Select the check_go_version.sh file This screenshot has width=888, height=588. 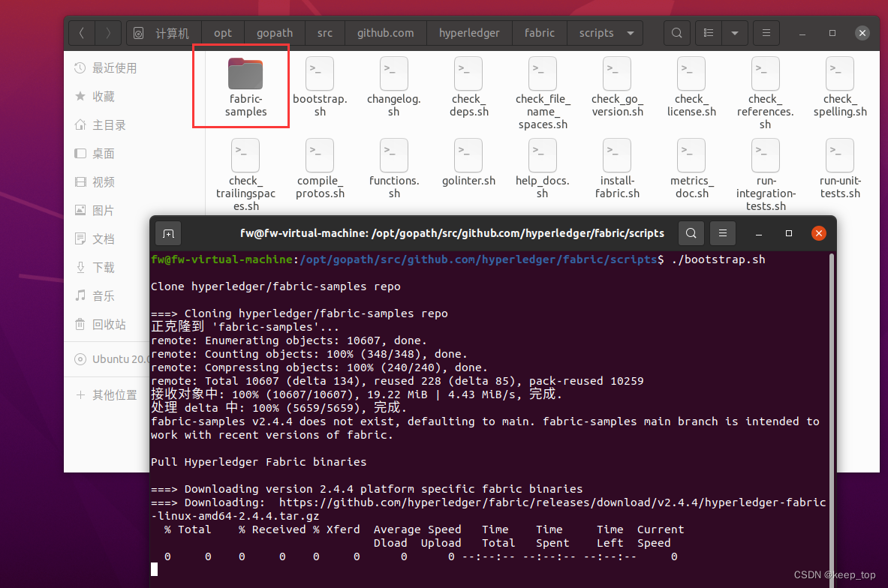tap(617, 86)
